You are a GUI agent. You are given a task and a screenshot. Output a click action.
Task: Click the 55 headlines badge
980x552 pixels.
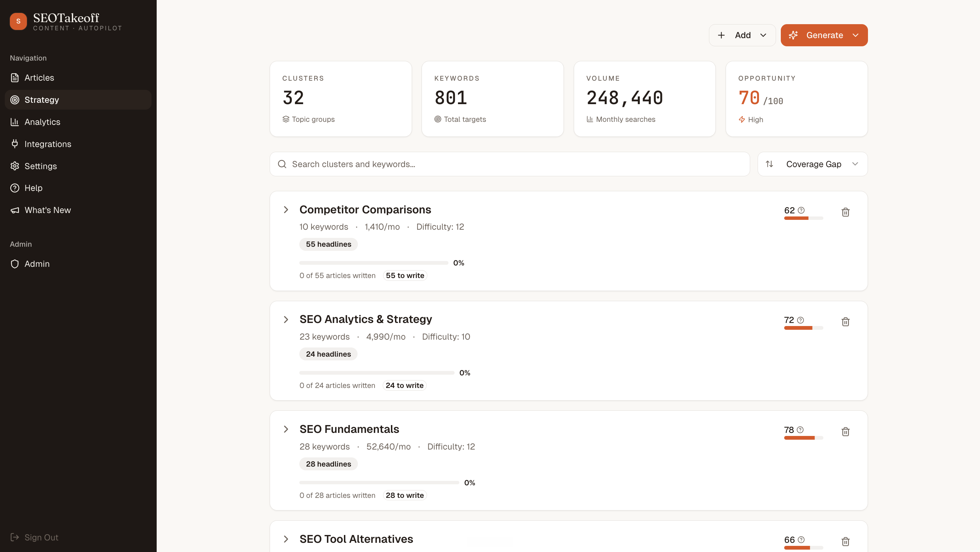coord(328,244)
